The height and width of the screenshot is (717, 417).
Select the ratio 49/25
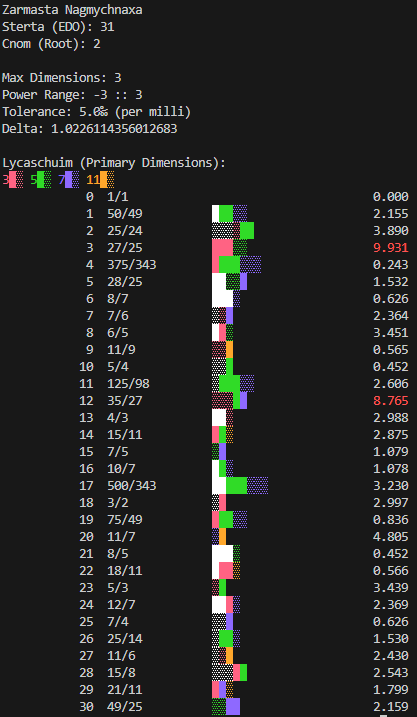coord(125,706)
